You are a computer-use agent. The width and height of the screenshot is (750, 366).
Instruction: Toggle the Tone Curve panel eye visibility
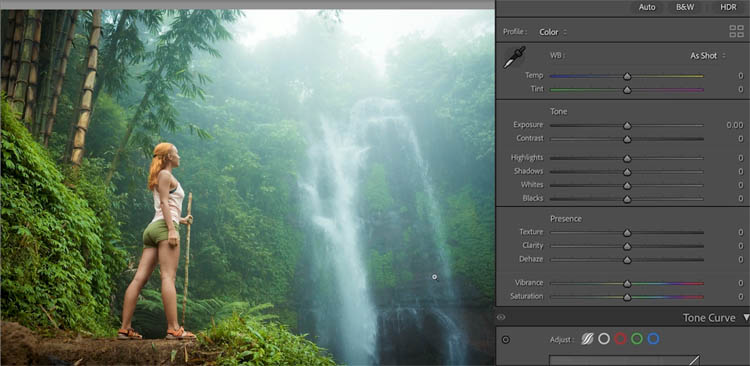tap(501, 317)
